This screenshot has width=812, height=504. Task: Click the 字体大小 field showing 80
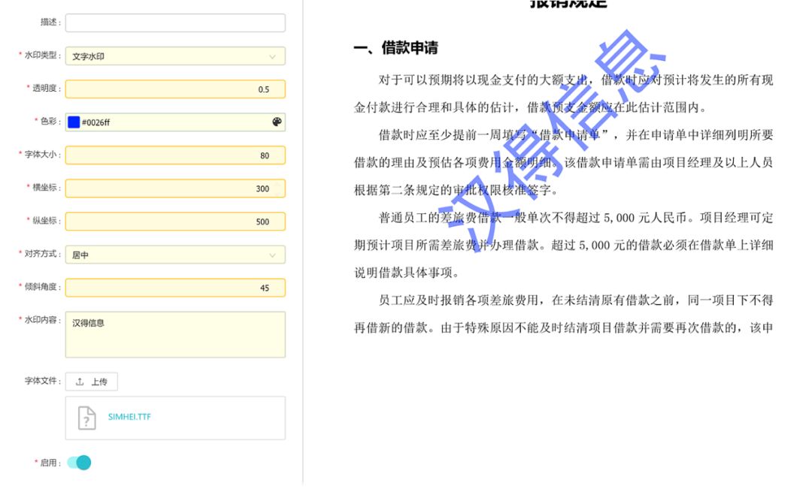174,155
